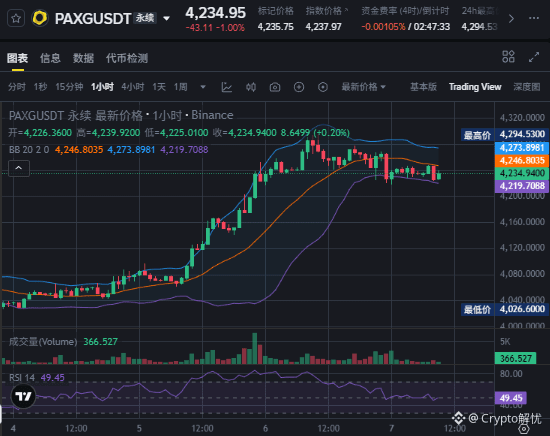Screen dimensions: 550x436
Task: Expand the more timeframes dropdown arrow
Action: [203, 87]
